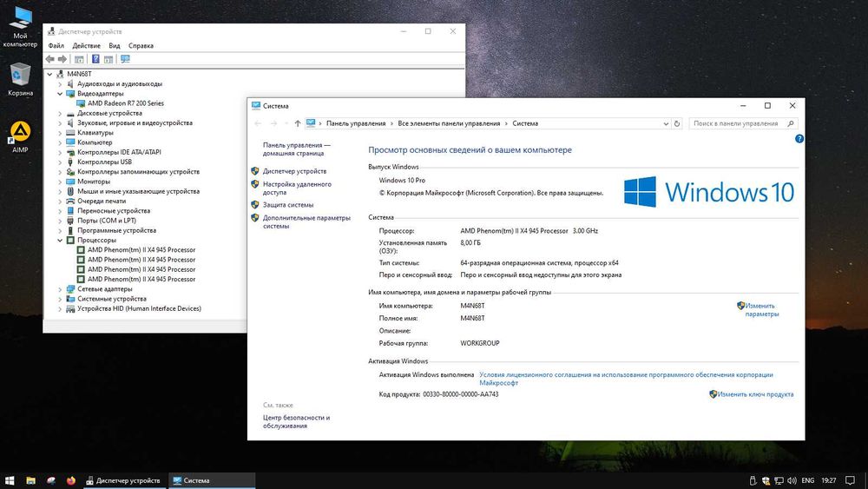Open Центр безопасности и обслуживания link

(x=296, y=421)
